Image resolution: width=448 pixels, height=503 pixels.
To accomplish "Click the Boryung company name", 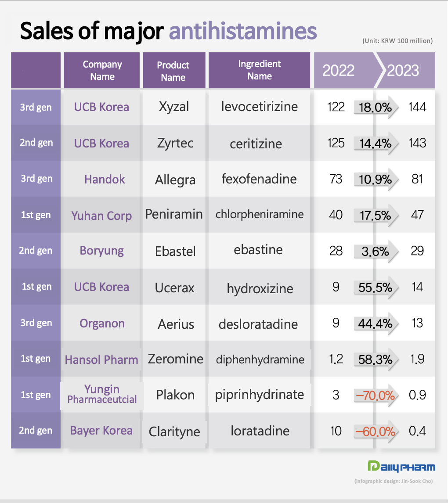I will pos(101,251).
